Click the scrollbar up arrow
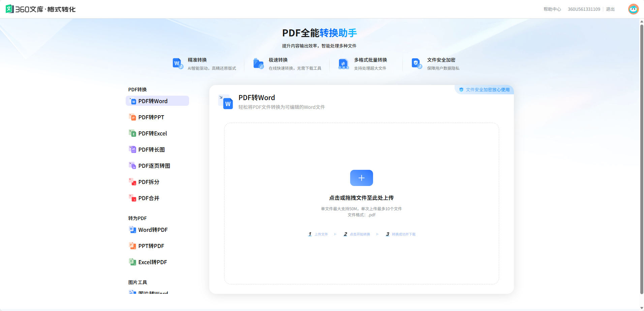The width and height of the screenshot is (644, 311). 642,21
